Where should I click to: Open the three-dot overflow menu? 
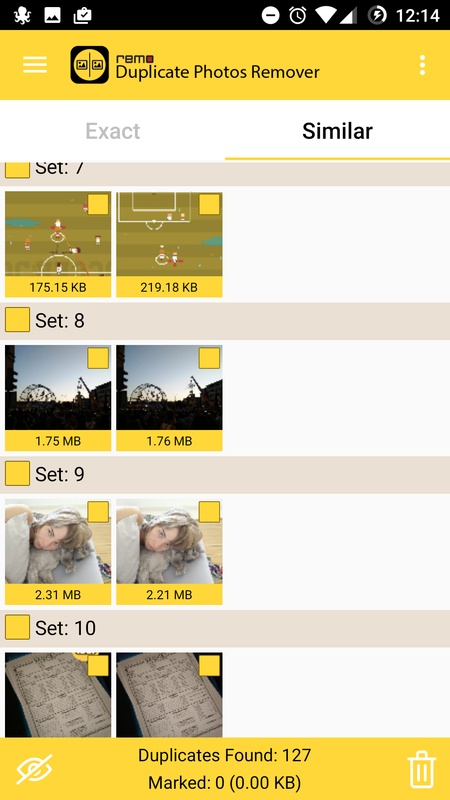pyautogui.click(x=422, y=65)
